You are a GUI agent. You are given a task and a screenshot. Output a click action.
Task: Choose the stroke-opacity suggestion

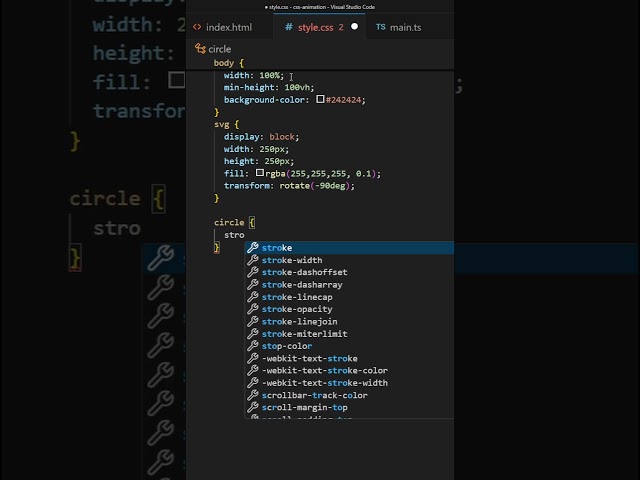(x=349, y=309)
